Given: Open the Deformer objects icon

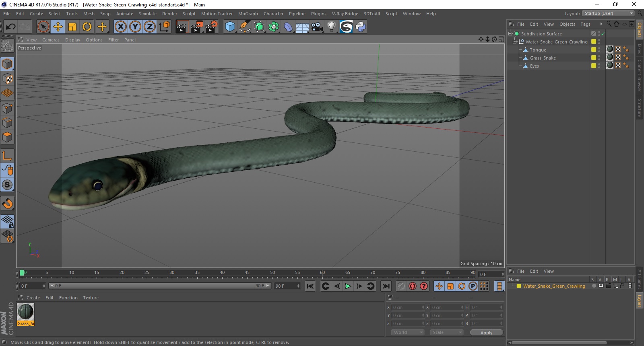Looking at the screenshot, I should coord(288,27).
